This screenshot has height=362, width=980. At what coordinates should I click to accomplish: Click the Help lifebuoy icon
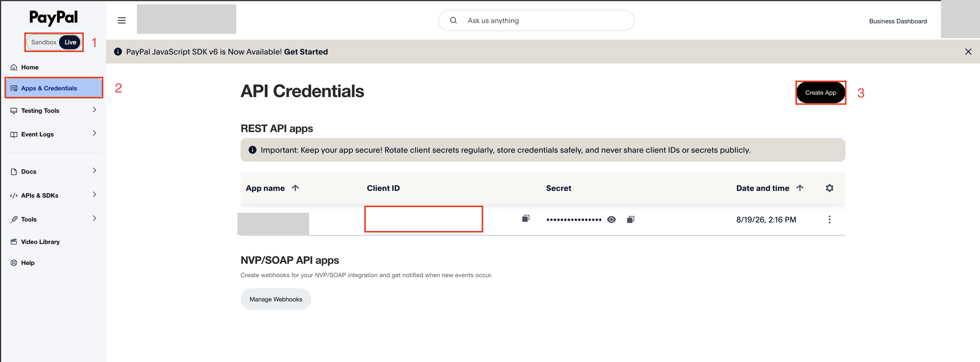tap(14, 263)
